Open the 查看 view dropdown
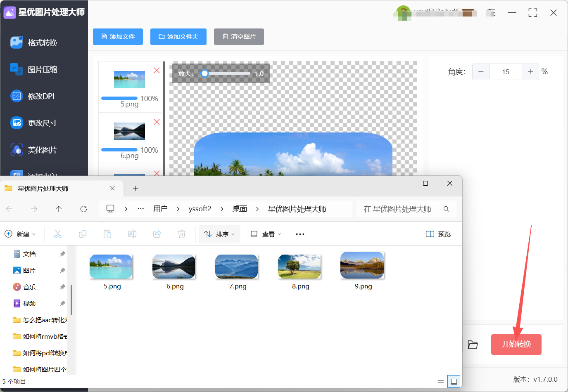This screenshot has height=392, width=568. coord(266,234)
